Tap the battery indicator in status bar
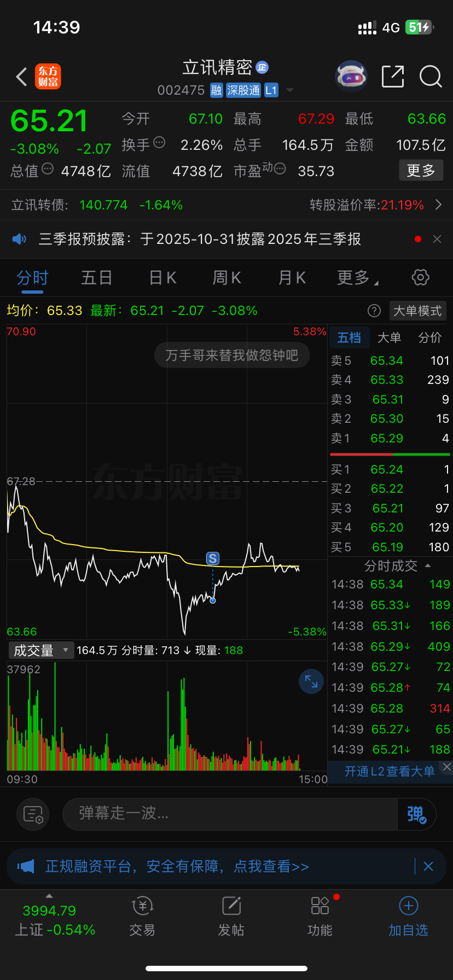The height and width of the screenshot is (980, 453). pos(420,27)
